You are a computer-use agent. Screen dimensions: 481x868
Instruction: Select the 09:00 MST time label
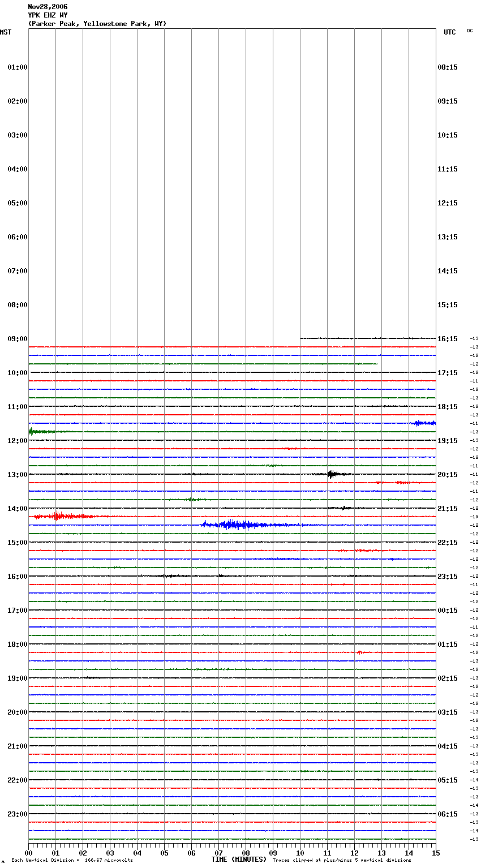[18, 339]
